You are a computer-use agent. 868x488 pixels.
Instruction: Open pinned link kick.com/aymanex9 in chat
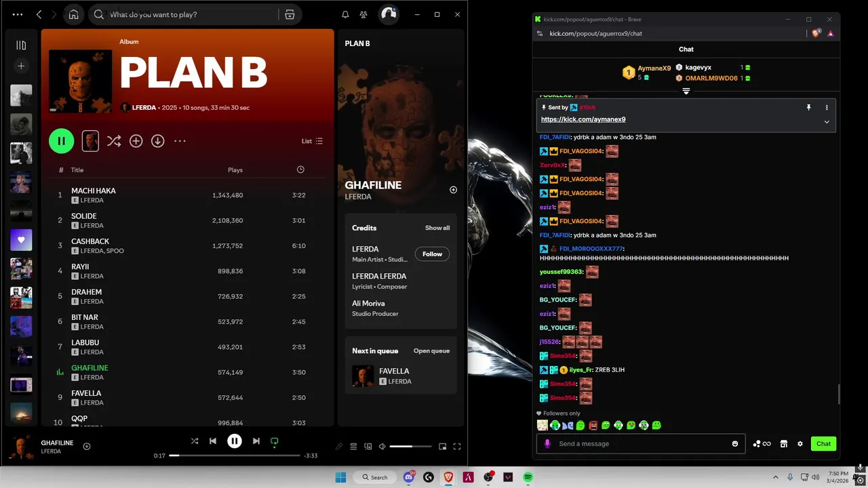point(583,119)
